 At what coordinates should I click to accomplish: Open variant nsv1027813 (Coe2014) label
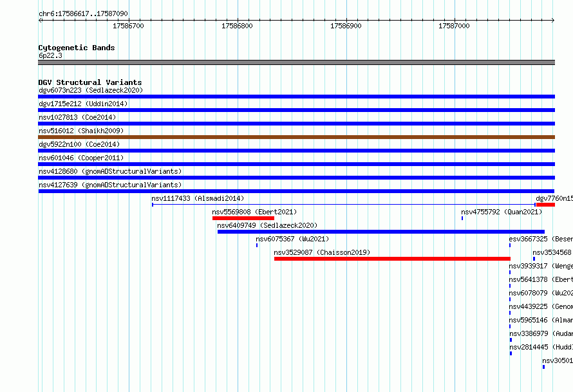click(x=77, y=117)
